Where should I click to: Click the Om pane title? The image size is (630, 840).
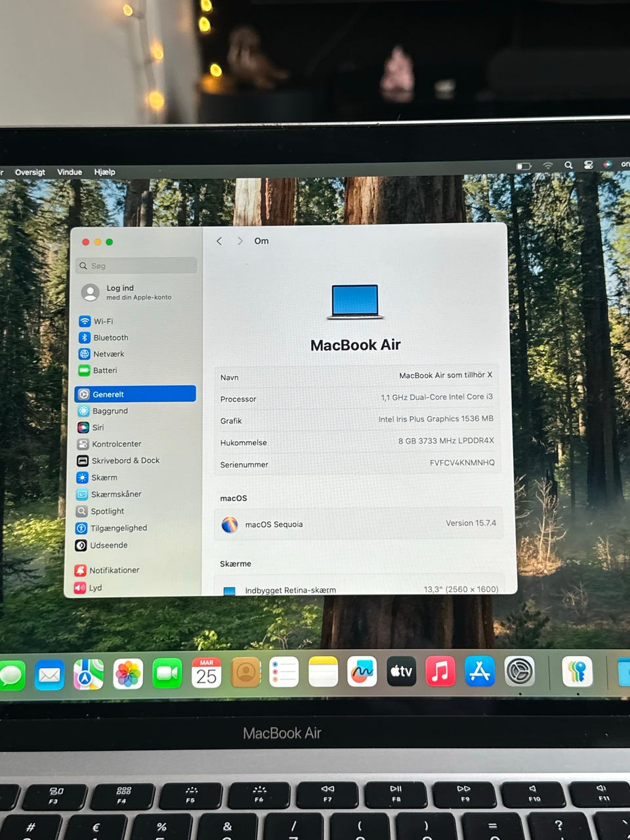click(261, 241)
